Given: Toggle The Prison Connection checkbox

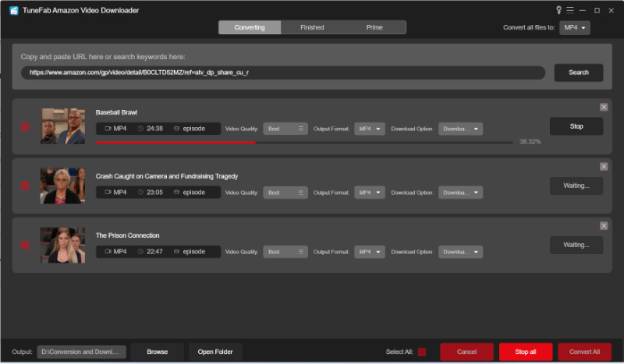Looking at the screenshot, I should (x=25, y=245).
